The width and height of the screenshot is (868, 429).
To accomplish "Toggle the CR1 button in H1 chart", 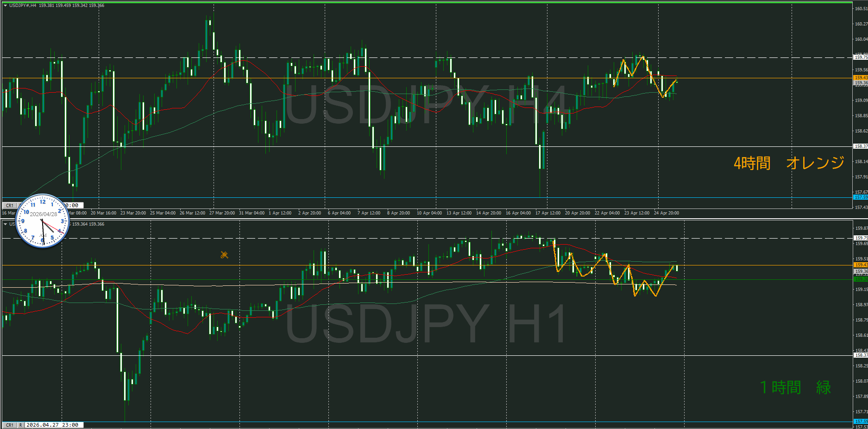I will coord(9,425).
